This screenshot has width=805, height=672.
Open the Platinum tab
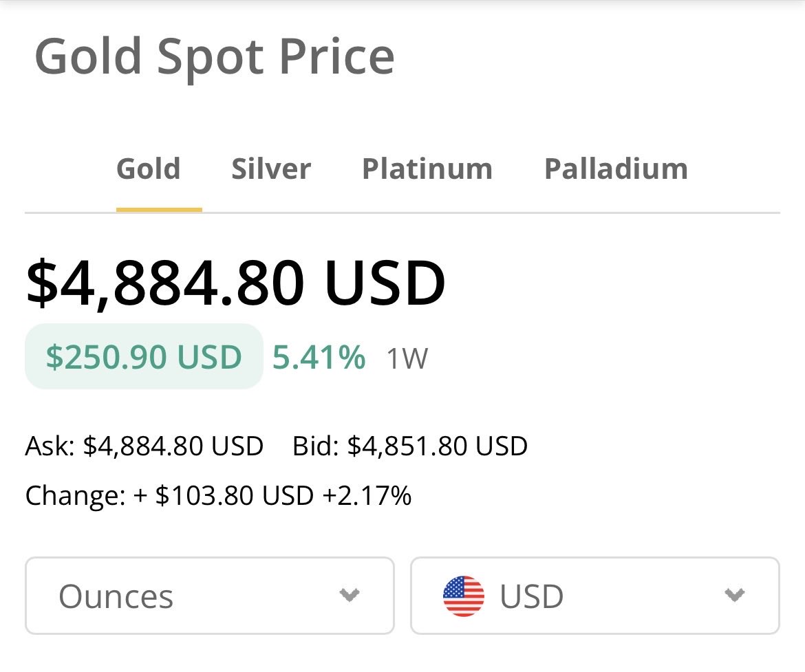click(427, 169)
